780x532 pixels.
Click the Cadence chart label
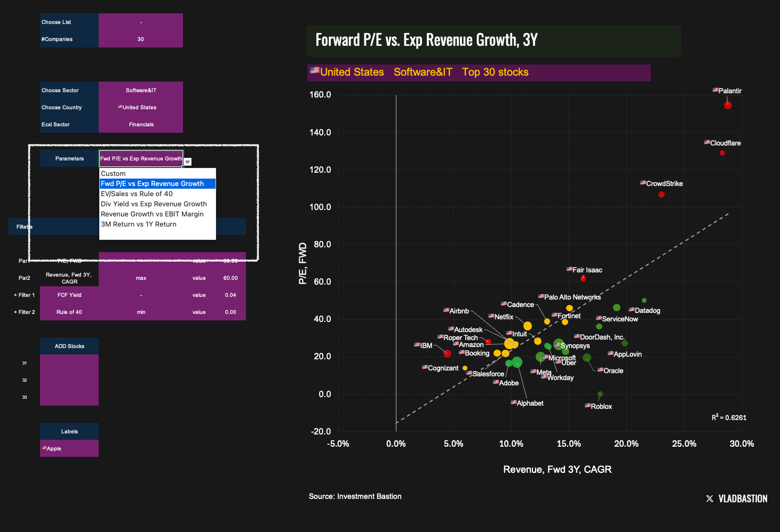pos(518,304)
